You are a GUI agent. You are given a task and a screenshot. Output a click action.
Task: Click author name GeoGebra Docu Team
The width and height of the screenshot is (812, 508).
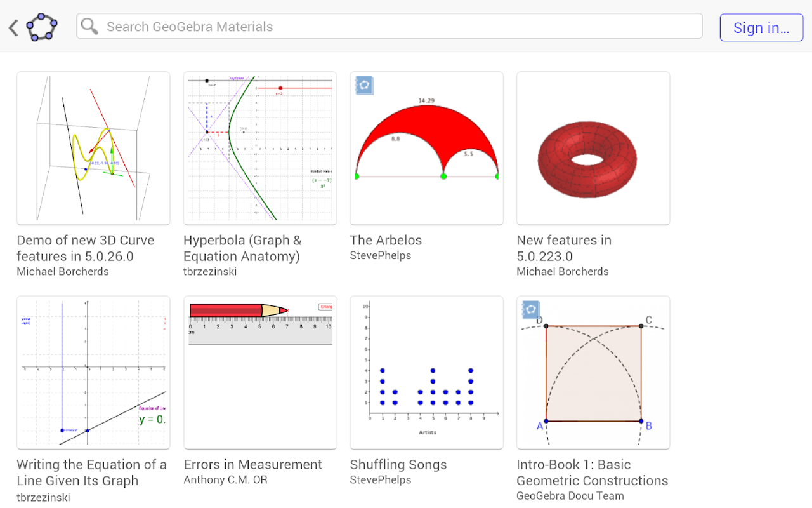tap(570, 496)
